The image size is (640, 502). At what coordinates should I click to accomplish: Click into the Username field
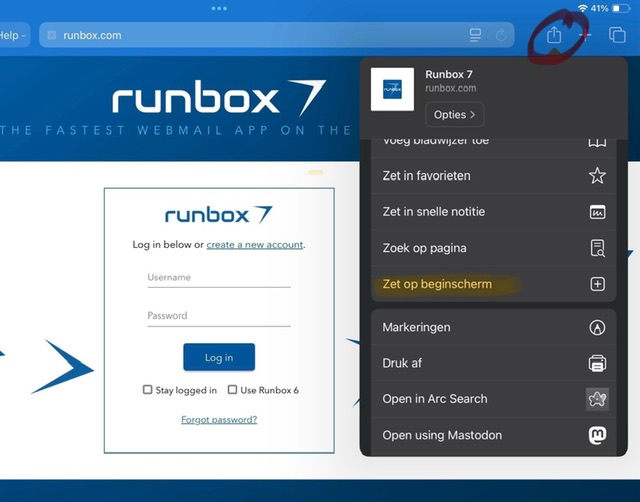click(219, 278)
